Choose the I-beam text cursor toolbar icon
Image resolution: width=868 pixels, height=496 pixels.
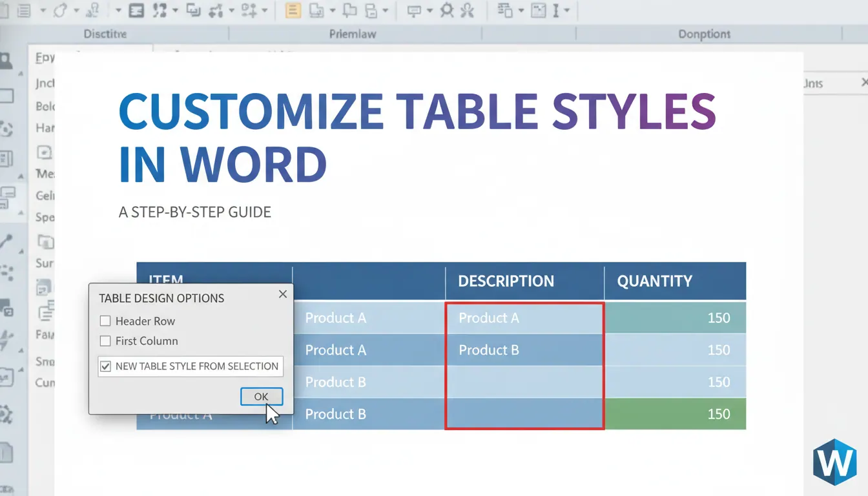tap(556, 10)
